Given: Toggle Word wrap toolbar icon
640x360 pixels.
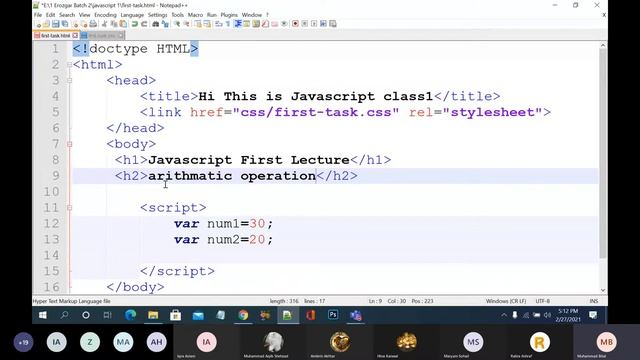Looking at the screenshot, I should coord(219,24).
